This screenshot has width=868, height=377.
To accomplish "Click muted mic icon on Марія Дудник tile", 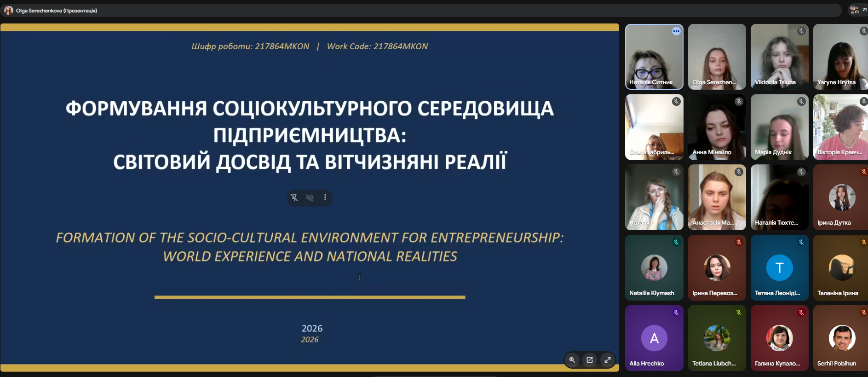I will [x=801, y=102].
